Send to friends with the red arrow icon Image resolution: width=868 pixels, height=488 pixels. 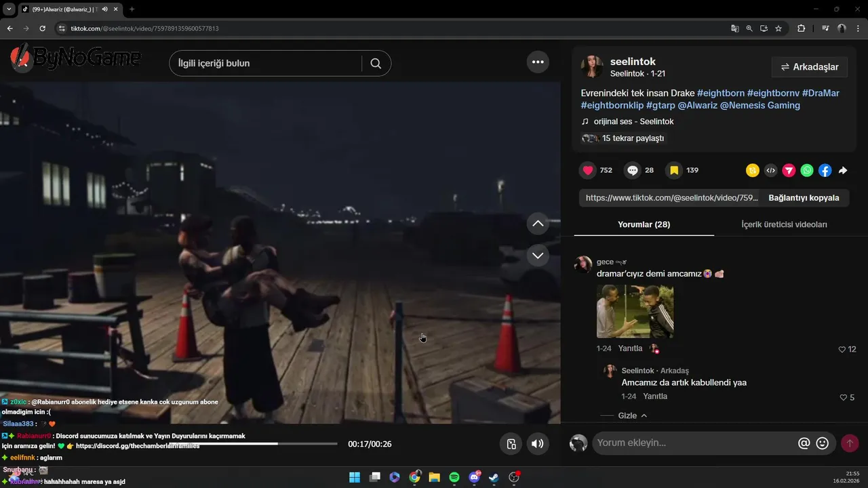789,171
